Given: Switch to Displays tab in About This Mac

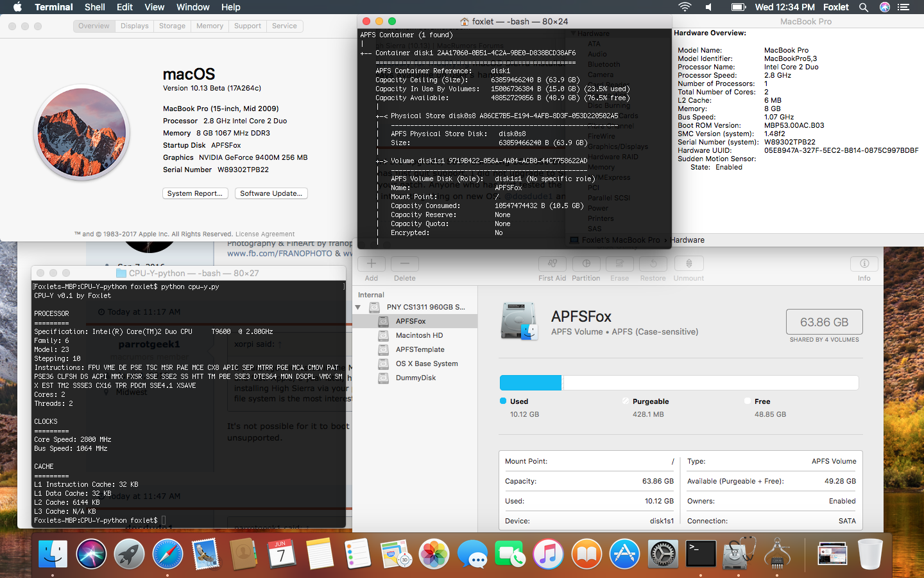Looking at the screenshot, I should click(x=134, y=26).
